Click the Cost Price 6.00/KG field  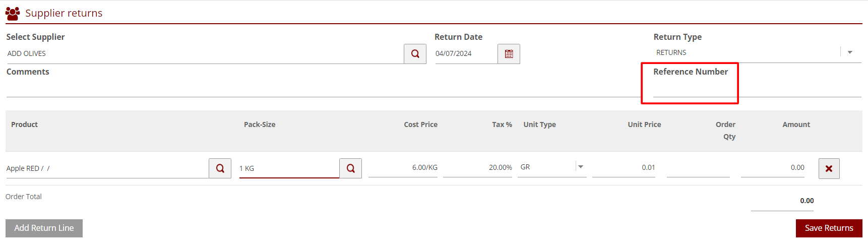pos(403,167)
